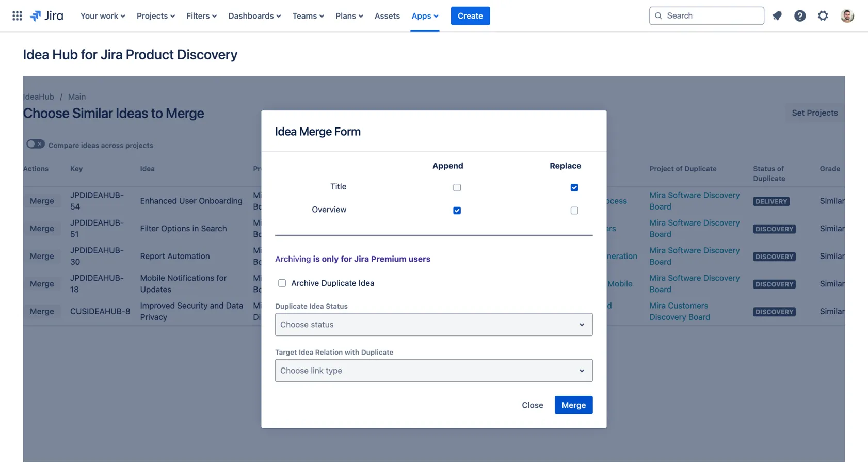Open the Duplicate Idea Status dropdown
Viewport: 868px width, 464px height.
pyautogui.click(x=433, y=325)
